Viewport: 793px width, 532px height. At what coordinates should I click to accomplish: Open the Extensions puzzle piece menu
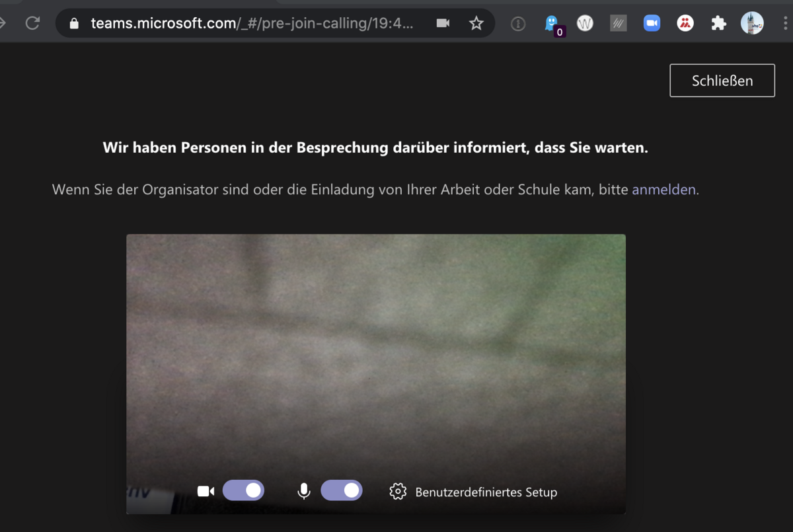point(718,24)
